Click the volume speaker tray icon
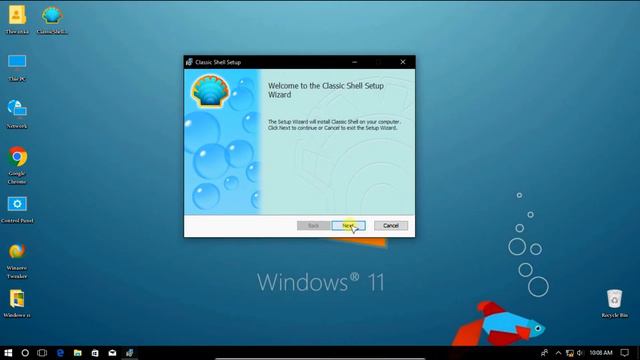This screenshot has height=360, width=640. pos(580,353)
